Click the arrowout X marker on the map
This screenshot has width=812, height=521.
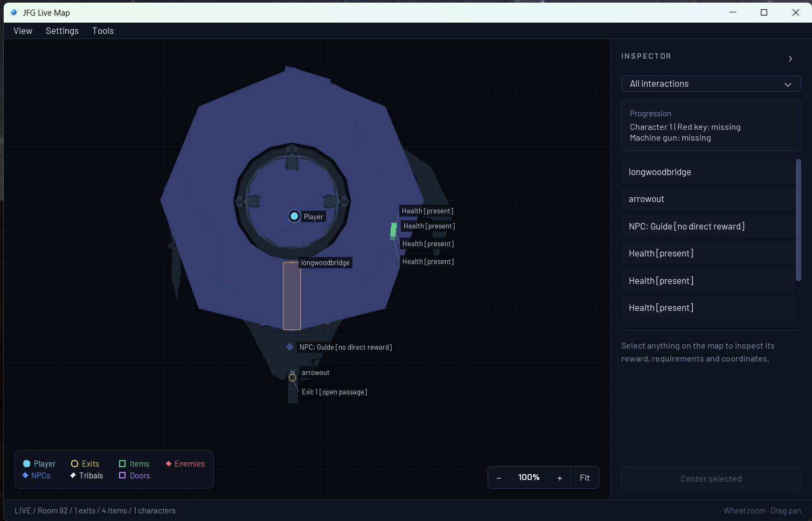pyautogui.click(x=293, y=372)
